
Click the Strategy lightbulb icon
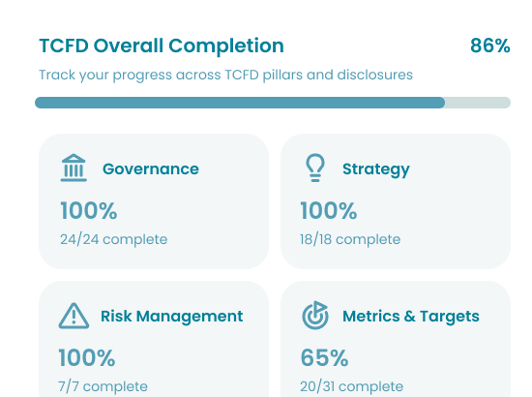click(x=315, y=168)
